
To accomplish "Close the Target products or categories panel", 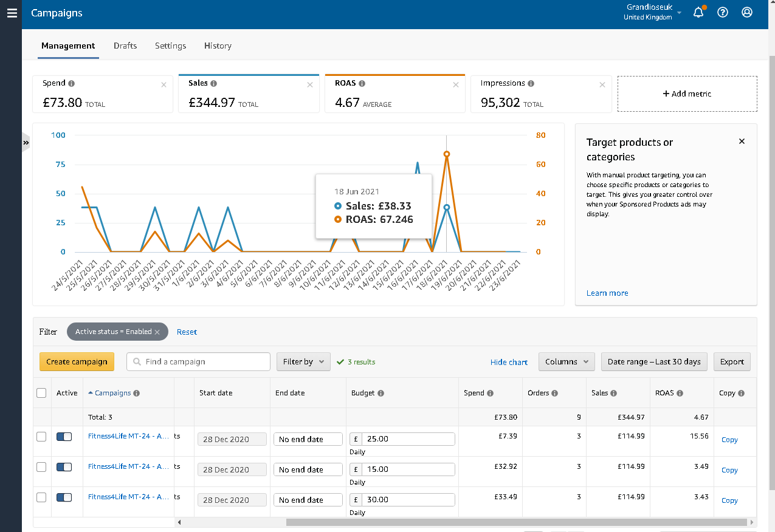I will [742, 142].
